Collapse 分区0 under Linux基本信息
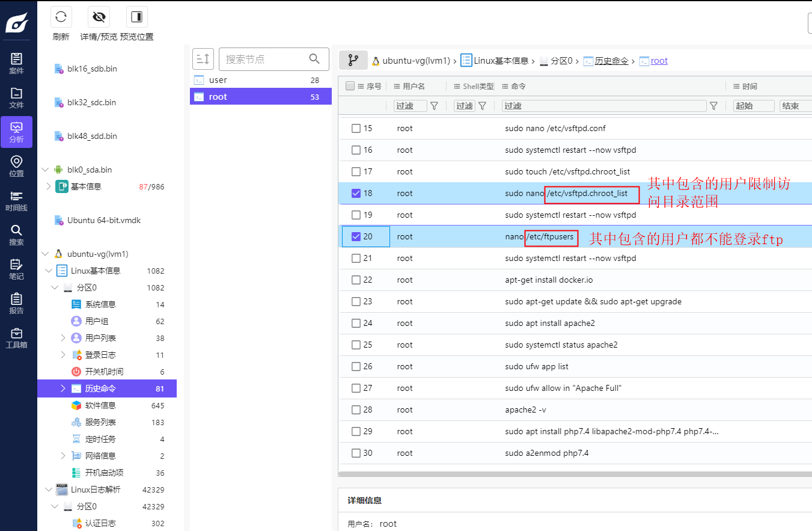 pyautogui.click(x=55, y=287)
